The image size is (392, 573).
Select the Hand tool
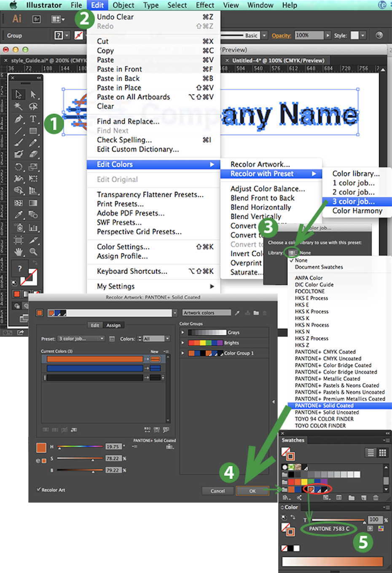[x=18, y=252]
